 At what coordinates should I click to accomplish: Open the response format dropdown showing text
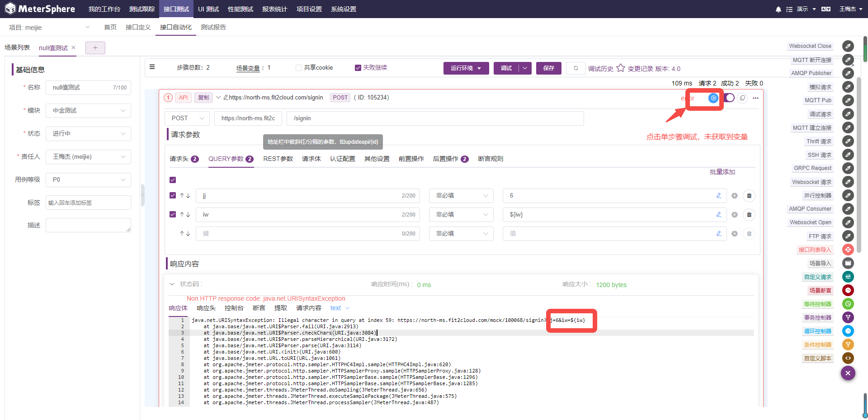340,308
